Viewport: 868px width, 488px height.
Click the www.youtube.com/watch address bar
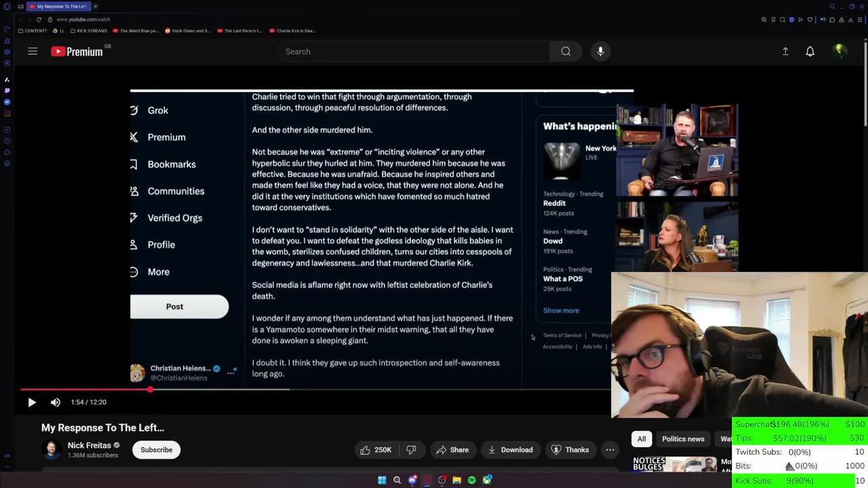tap(83, 20)
